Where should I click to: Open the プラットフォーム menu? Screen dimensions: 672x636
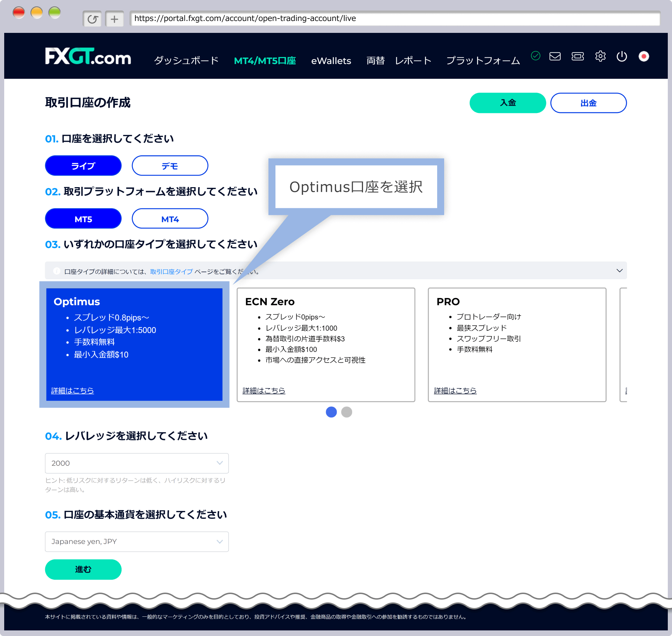483,61
